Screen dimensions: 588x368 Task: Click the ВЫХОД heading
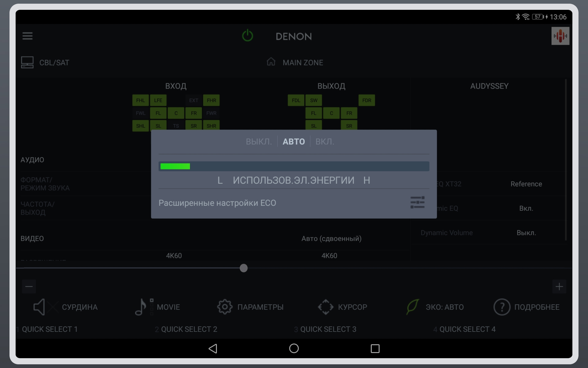click(331, 86)
